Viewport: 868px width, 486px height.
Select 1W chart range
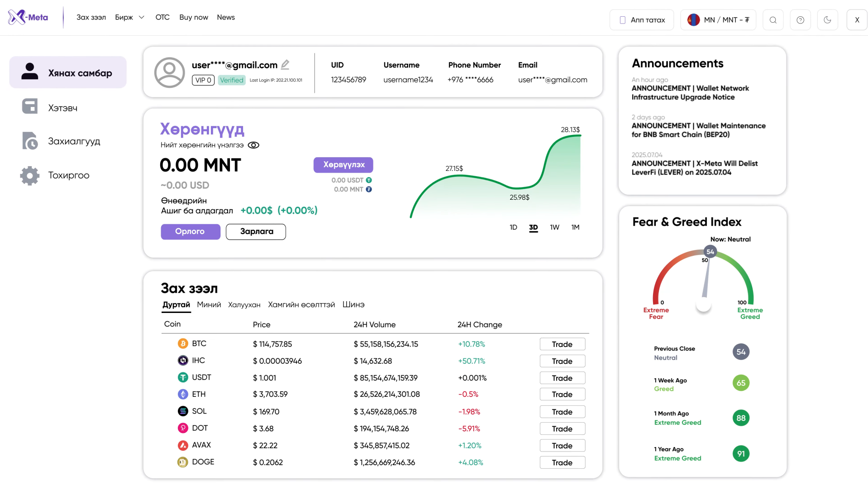(554, 227)
